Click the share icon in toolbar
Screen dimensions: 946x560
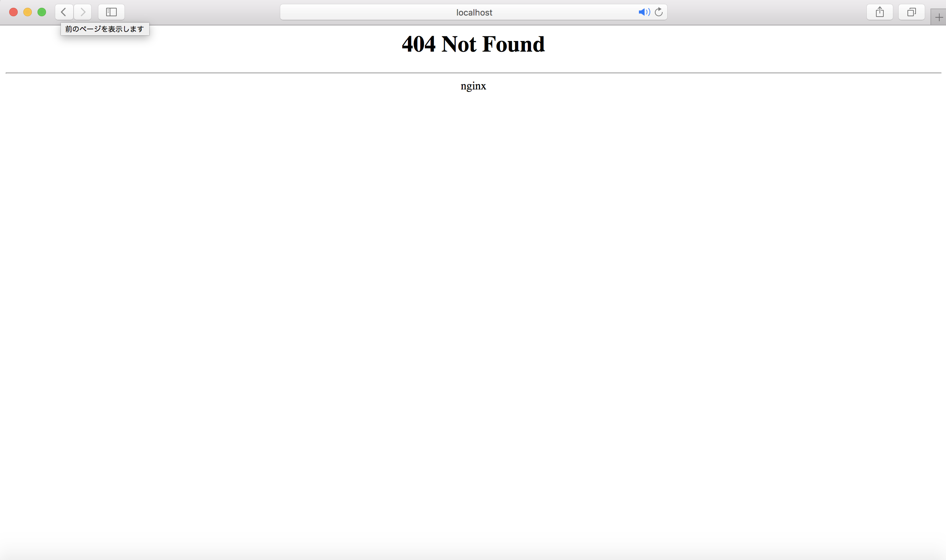pos(879,12)
